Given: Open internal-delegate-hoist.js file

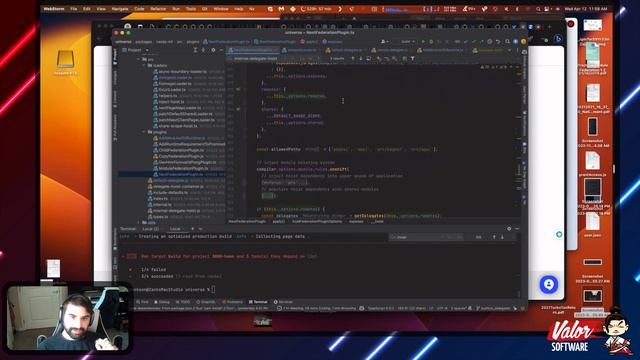Looking at the screenshot, I should pyautogui.click(x=176, y=211).
